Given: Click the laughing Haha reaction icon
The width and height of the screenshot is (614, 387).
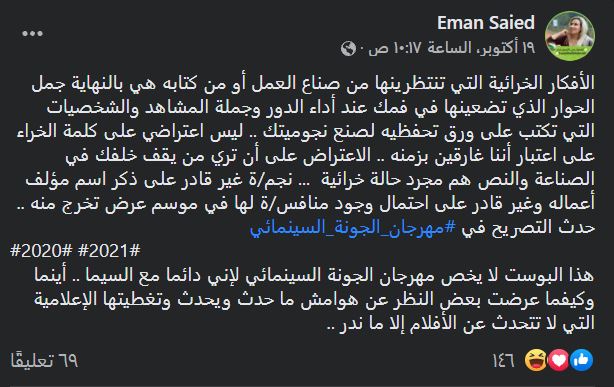Looking at the screenshot, I should point(536,360).
